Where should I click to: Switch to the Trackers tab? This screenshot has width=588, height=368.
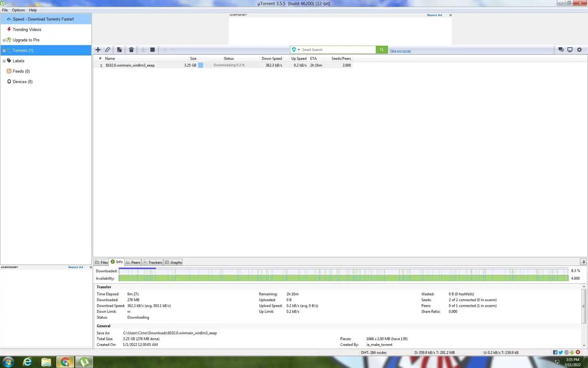(x=153, y=263)
